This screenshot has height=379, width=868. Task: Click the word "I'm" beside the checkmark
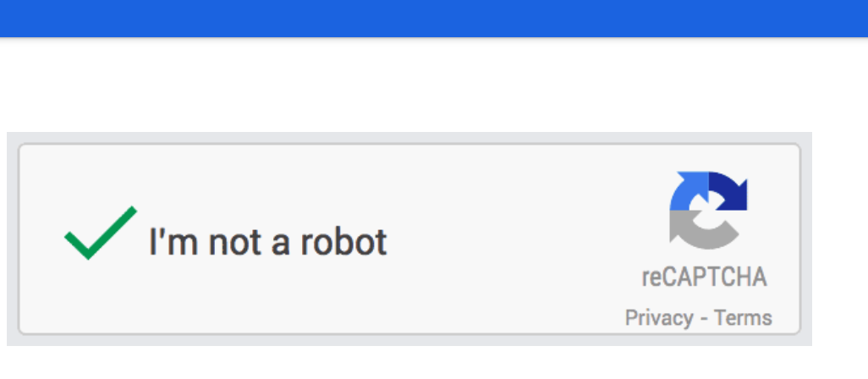point(167,242)
